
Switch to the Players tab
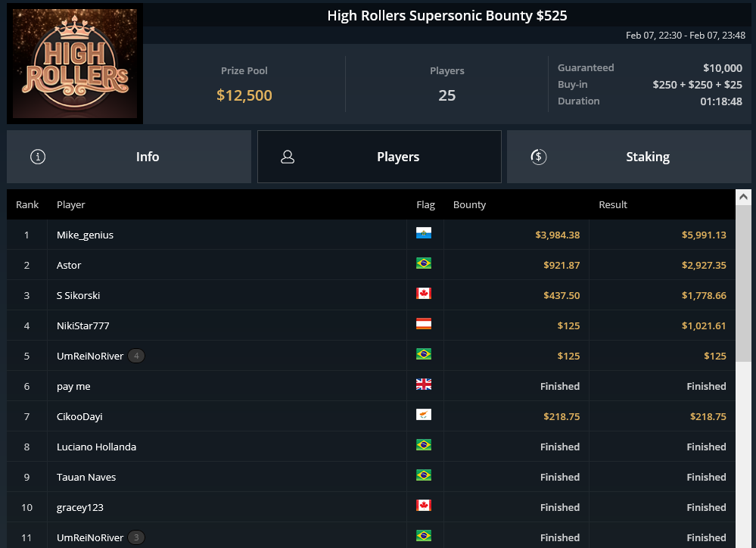379,157
